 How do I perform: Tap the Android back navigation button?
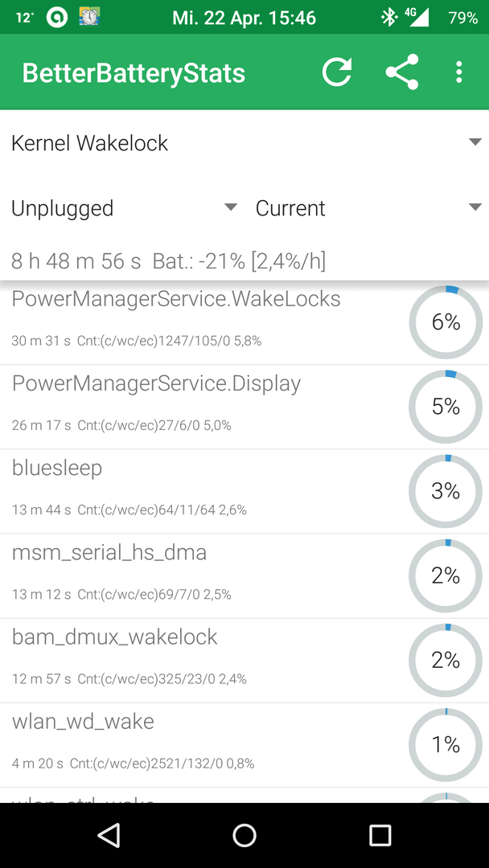109,835
